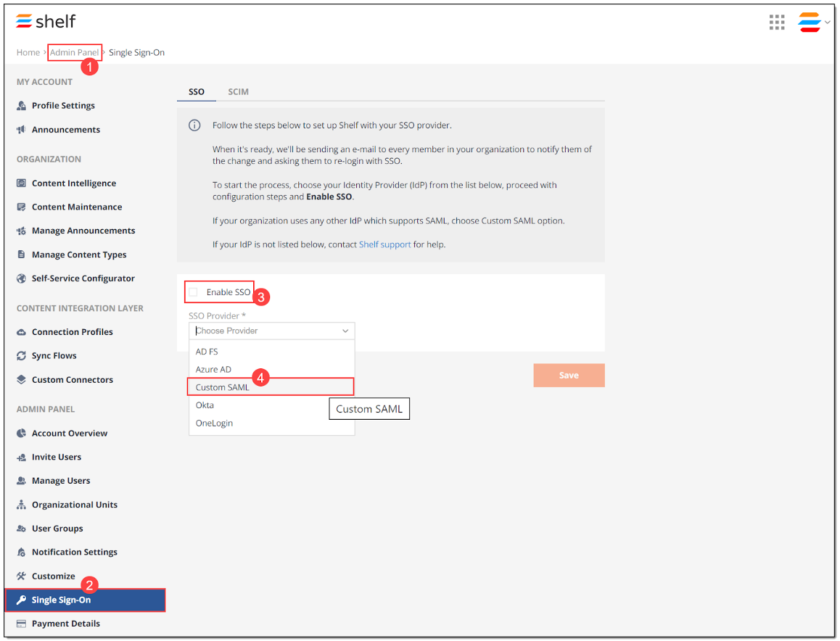The image size is (840, 641).
Task: Open Content Intelligence page
Action: [74, 183]
